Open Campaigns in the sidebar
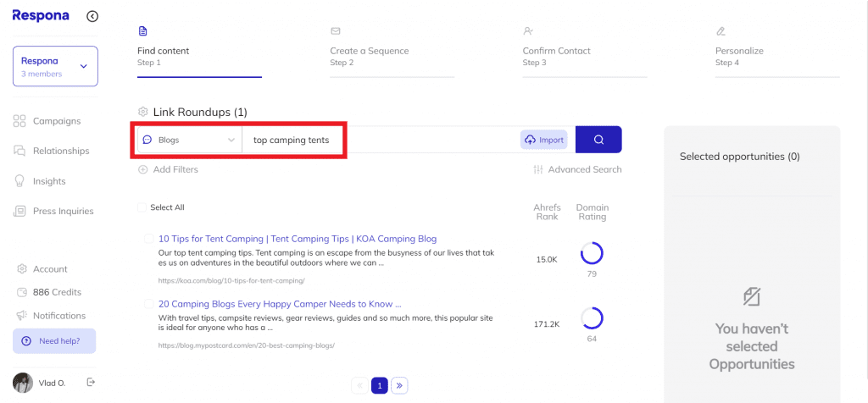The width and height of the screenshot is (868, 403). 57,121
